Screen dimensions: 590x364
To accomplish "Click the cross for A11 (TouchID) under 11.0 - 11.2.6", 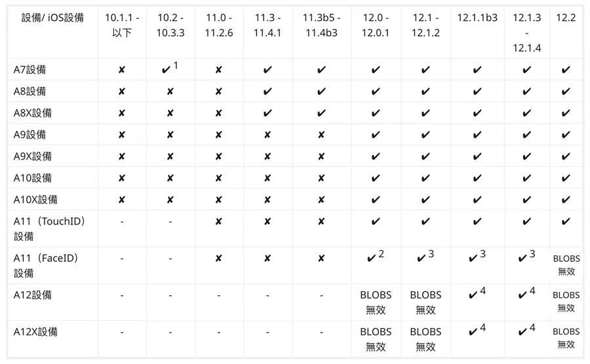I will coord(218,222).
